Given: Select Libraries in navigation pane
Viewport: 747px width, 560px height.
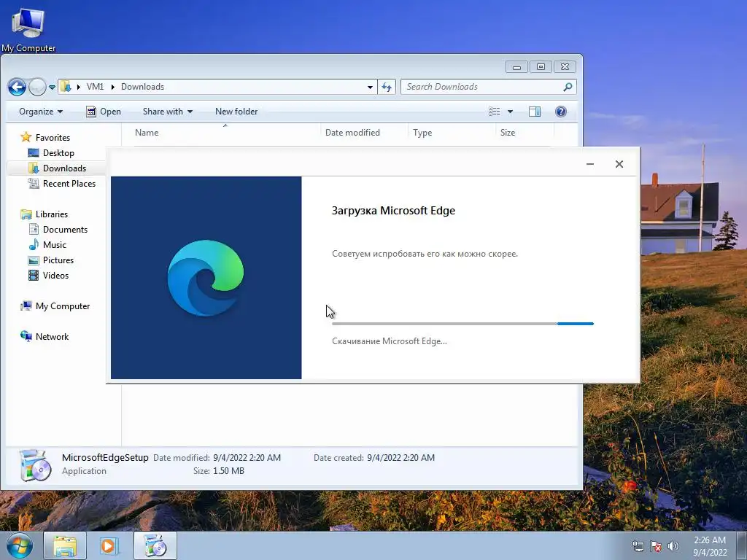Looking at the screenshot, I should pyautogui.click(x=44, y=214).
